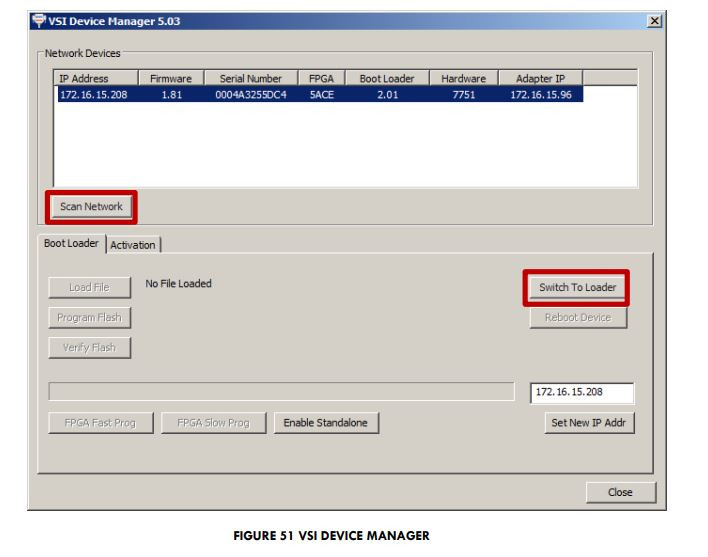This screenshot has height=557, width=708.
Task: Click serial number 0004A3255DC4 cell
Action: 250,95
